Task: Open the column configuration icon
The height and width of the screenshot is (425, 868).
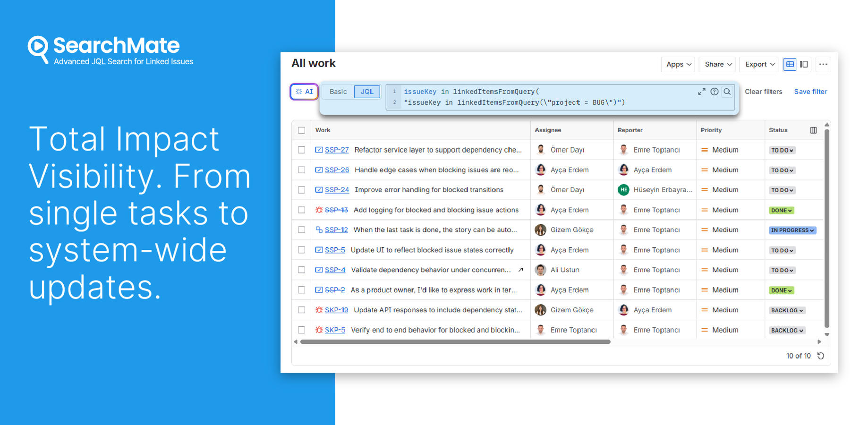Action: [x=813, y=130]
